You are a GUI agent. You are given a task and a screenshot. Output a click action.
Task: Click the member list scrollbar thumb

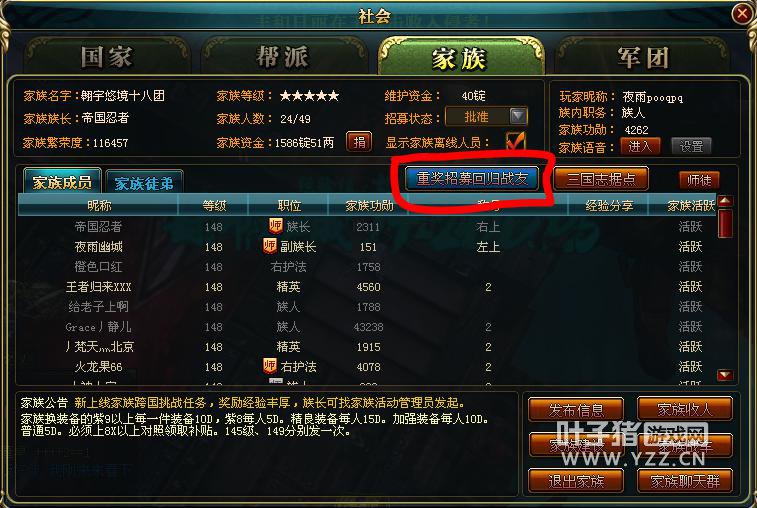[725, 223]
